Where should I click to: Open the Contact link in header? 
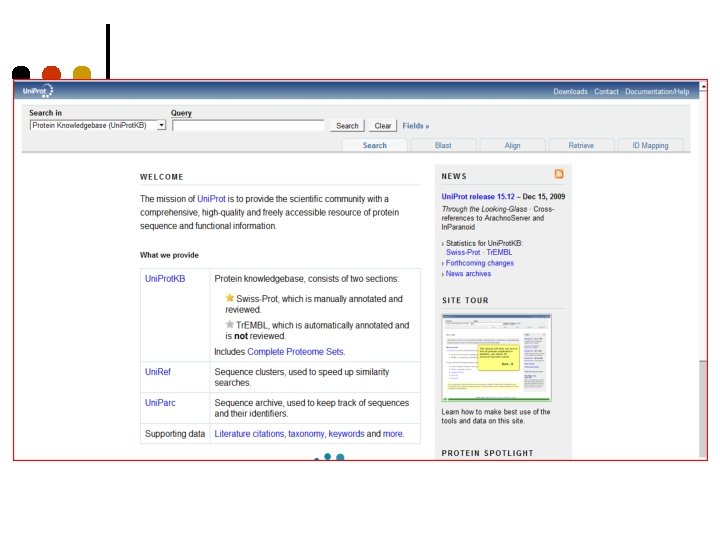pos(606,91)
